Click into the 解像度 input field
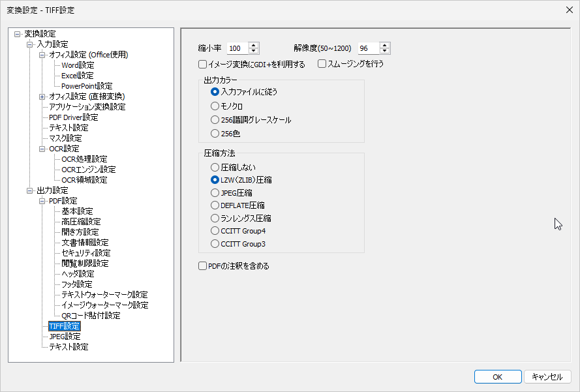This screenshot has width=580, height=392. click(367, 48)
